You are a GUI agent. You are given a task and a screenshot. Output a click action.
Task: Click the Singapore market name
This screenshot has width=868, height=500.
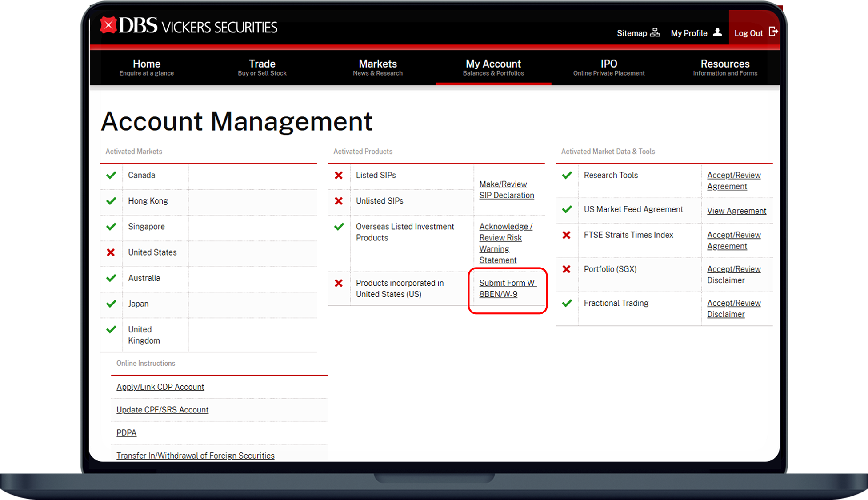point(146,227)
